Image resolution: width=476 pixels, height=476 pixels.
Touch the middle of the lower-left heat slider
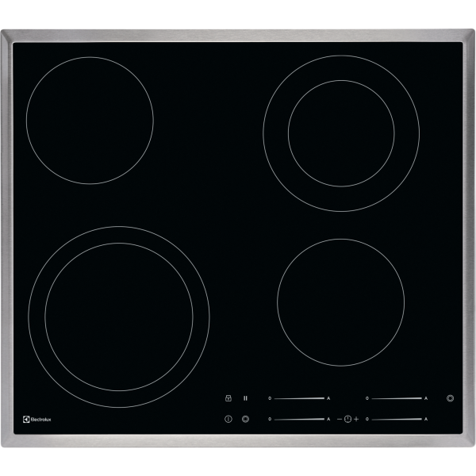(300, 418)
